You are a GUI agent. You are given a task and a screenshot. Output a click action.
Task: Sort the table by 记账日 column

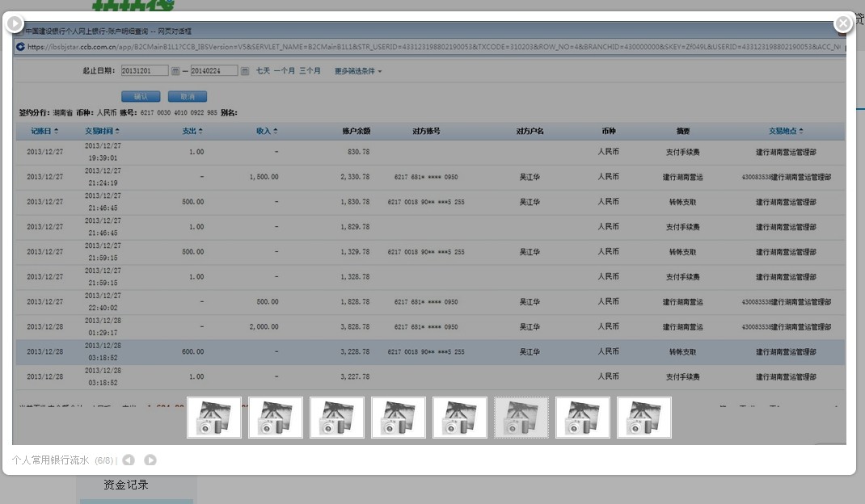click(44, 131)
